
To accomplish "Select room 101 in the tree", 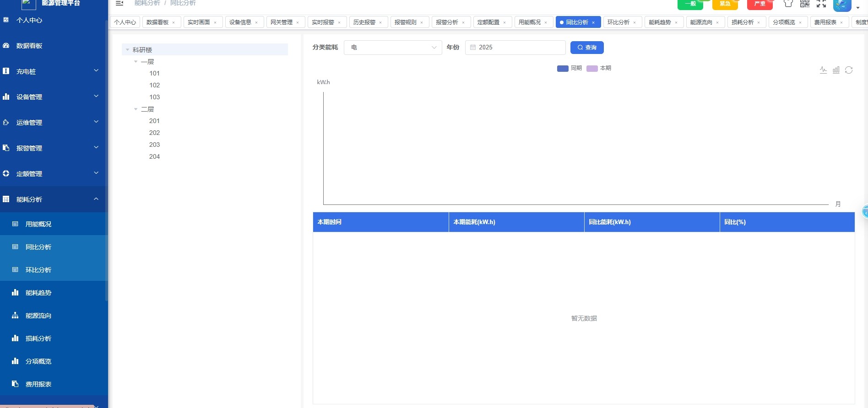I will tap(154, 73).
